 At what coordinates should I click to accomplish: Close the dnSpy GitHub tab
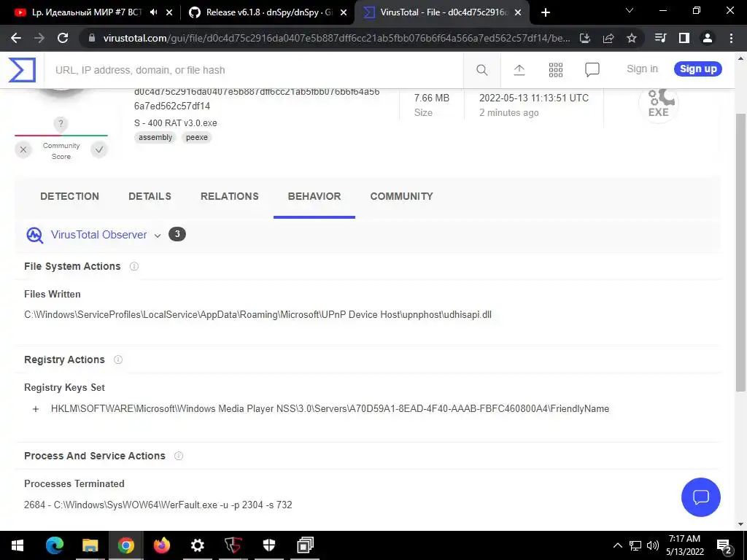tap(344, 13)
